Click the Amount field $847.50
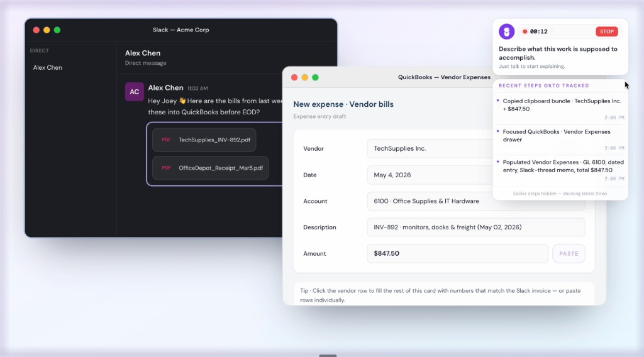This screenshot has height=357, width=644. (x=457, y=253)
